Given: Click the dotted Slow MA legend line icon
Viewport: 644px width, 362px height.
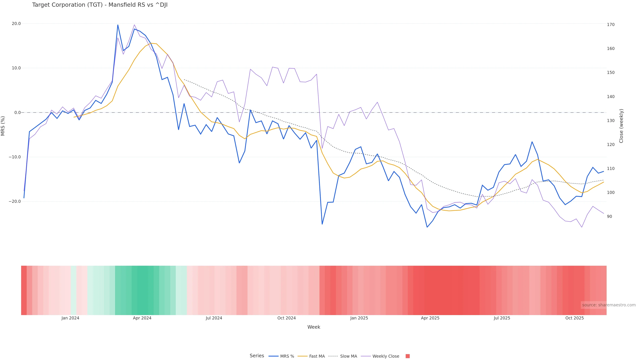Looking at the screenshot, I should point(333,356).
